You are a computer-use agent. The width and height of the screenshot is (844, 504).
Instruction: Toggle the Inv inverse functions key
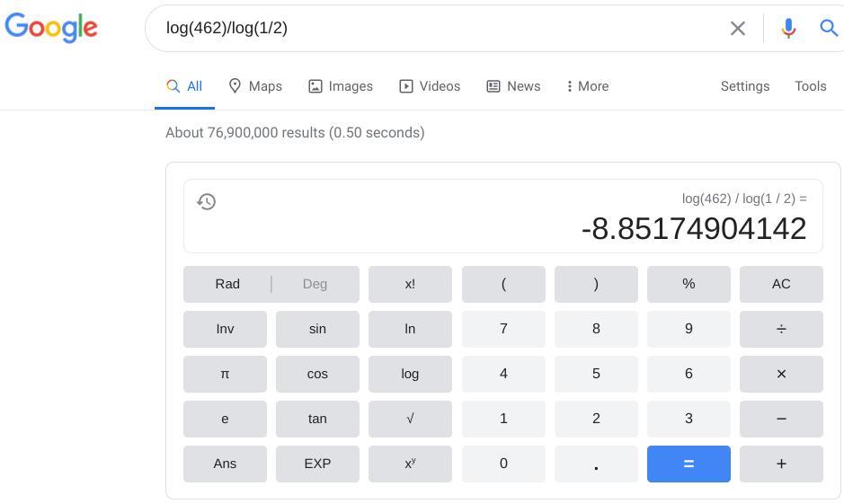click(x=225, y=329)
